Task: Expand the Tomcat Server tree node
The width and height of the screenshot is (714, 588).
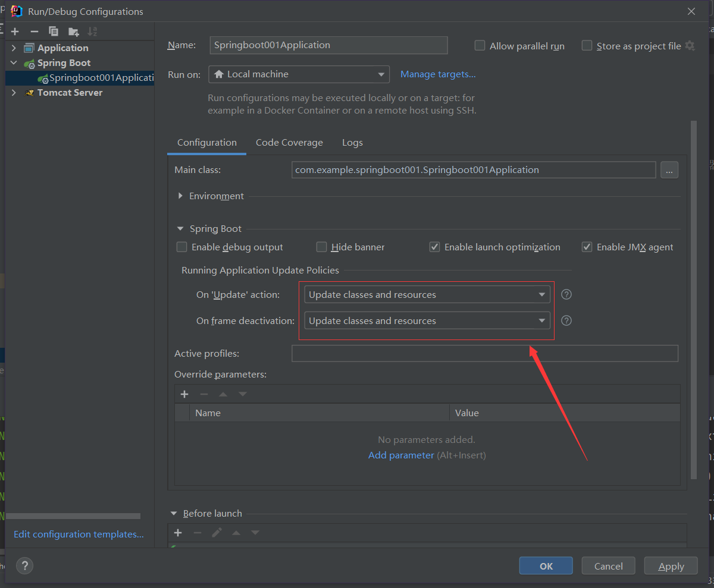Action: pyautogui.click(x=14, y=93)
